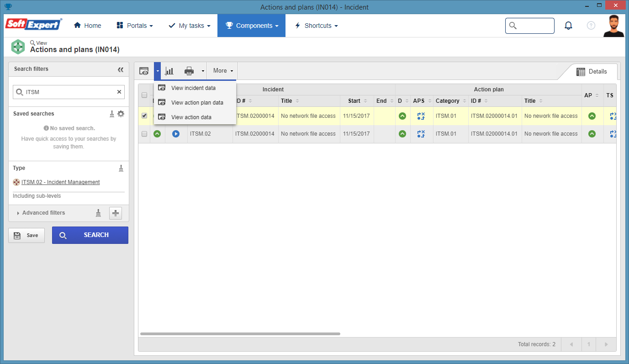Clear the ITSM search text
The image size is (629, 364).
pos(119,92)
